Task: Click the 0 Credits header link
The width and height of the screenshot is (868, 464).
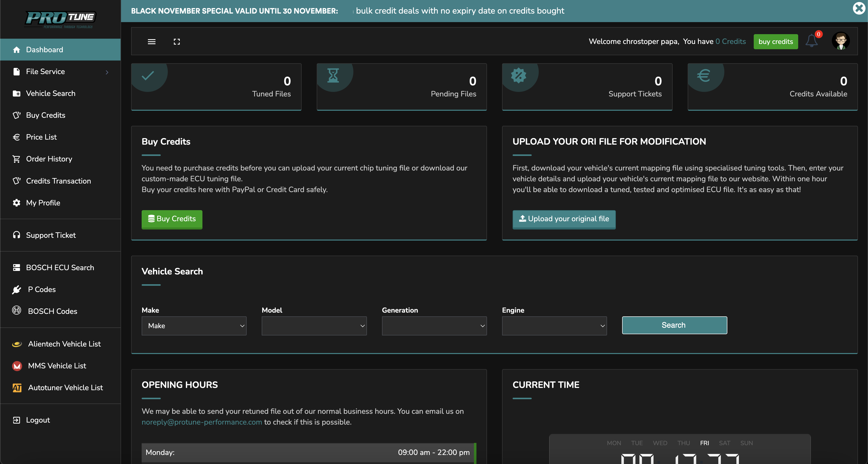Action: point(731,41)
